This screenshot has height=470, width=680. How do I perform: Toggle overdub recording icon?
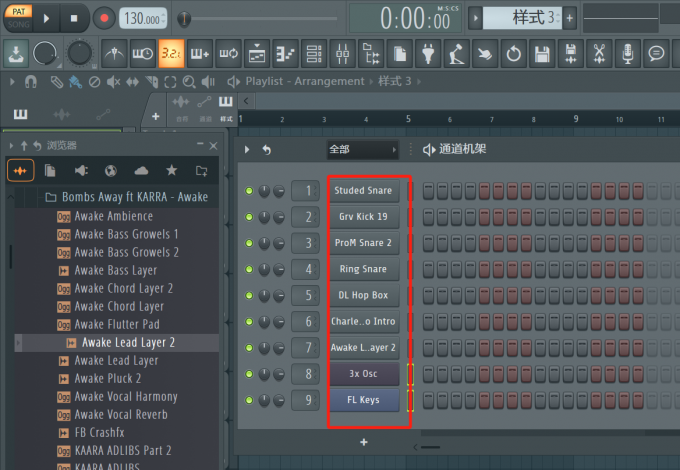click(x=200, y=54)
